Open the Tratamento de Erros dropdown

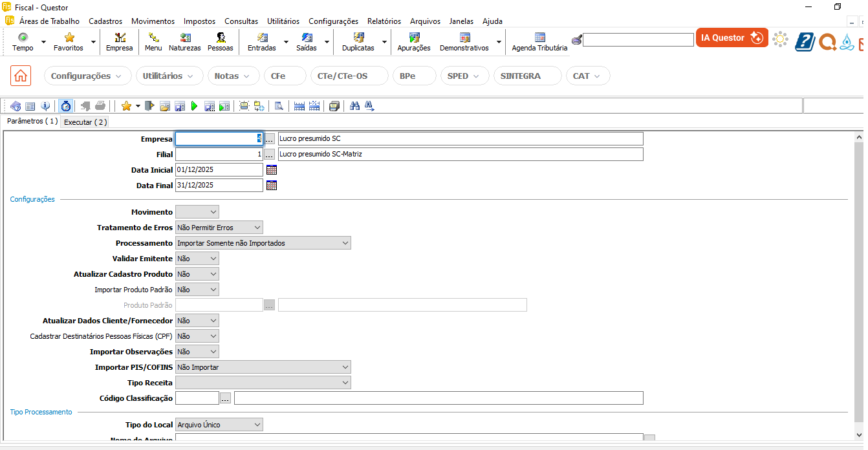(219, 228)
